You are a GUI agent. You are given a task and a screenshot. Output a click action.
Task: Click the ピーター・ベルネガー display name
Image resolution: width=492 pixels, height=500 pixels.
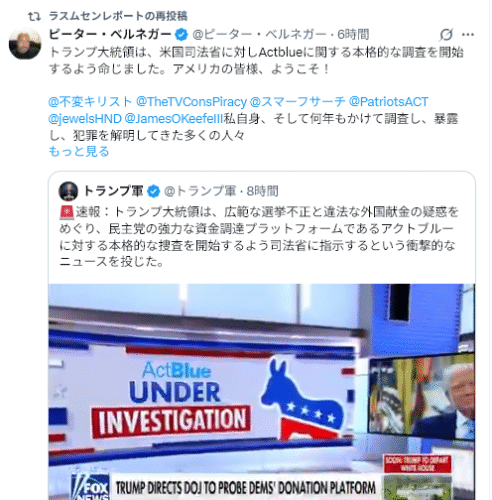(x=110, y=34)
